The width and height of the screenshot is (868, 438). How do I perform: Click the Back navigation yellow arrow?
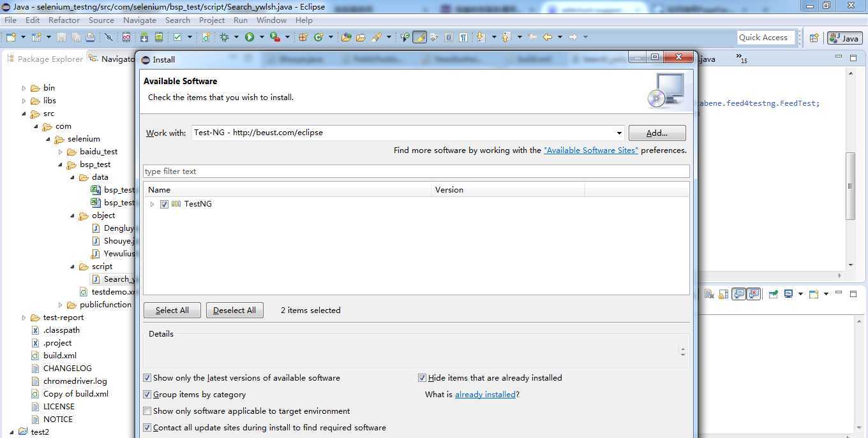[x=548, y=37]
